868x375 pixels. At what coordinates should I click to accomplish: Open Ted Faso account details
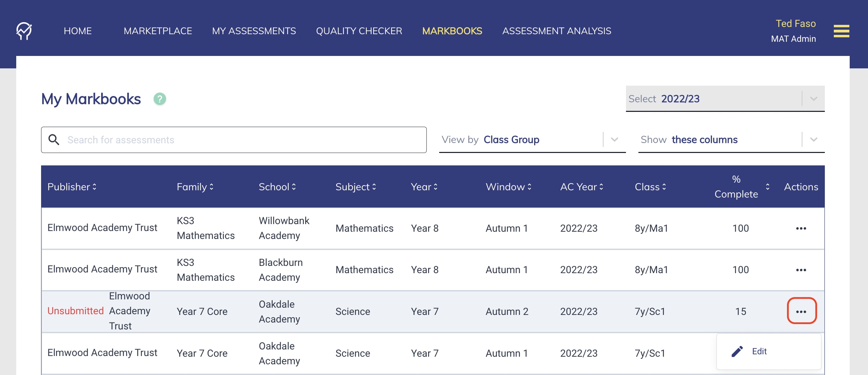point(794,30)
